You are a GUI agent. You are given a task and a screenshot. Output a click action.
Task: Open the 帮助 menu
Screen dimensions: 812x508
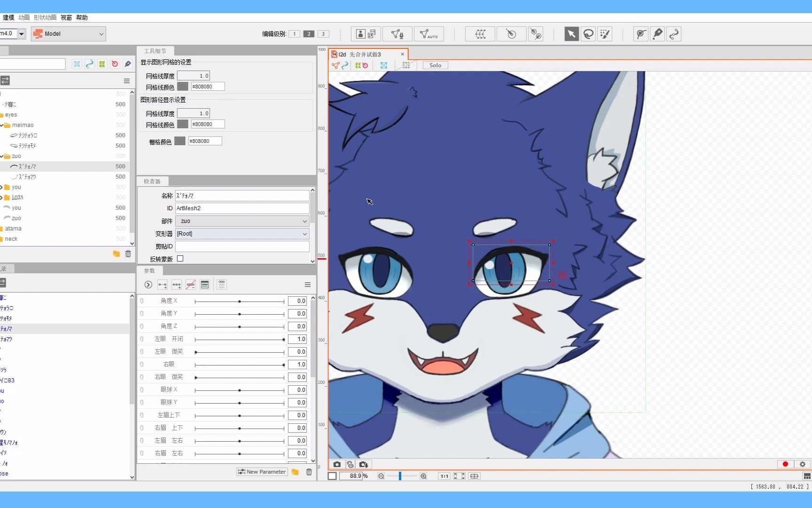[x=82, y=17]
